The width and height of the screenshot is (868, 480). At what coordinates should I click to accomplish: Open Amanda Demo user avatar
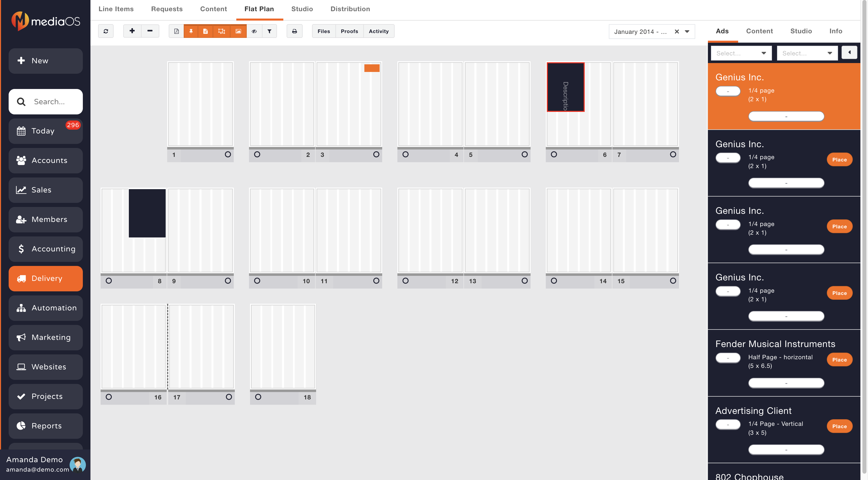[x=78, y=464]
